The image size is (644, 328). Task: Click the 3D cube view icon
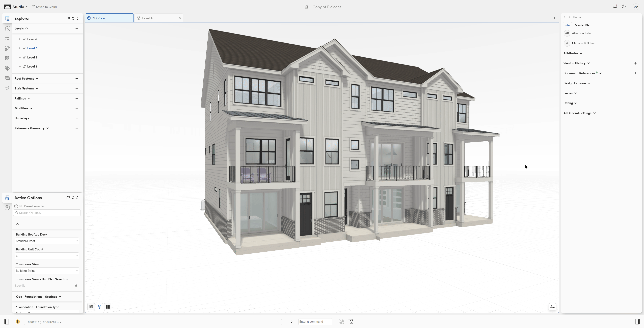[x=99, y=307]
